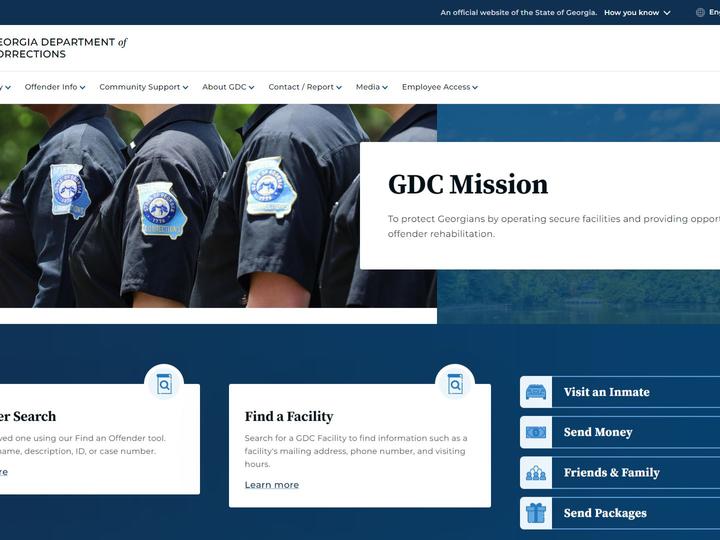The image size is (720, 540).
Task: Click the people icon beside Friends & Family
Action: 536,472
